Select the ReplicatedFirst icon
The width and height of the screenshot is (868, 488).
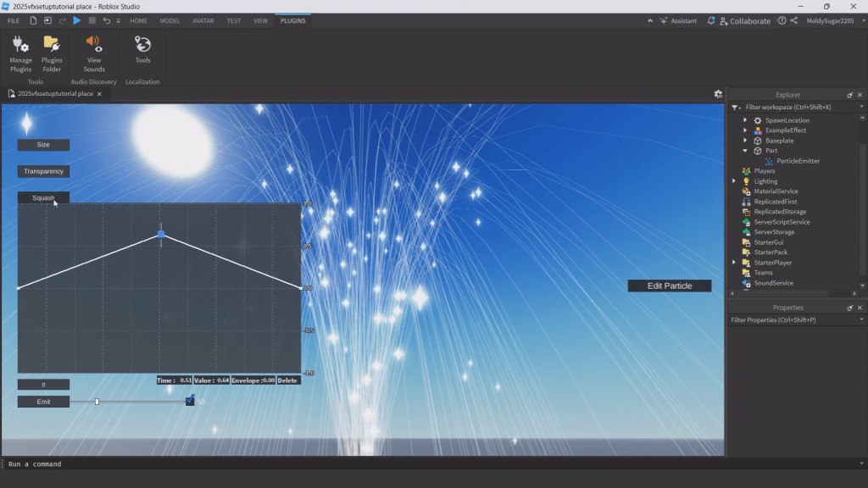click(746, 202)
